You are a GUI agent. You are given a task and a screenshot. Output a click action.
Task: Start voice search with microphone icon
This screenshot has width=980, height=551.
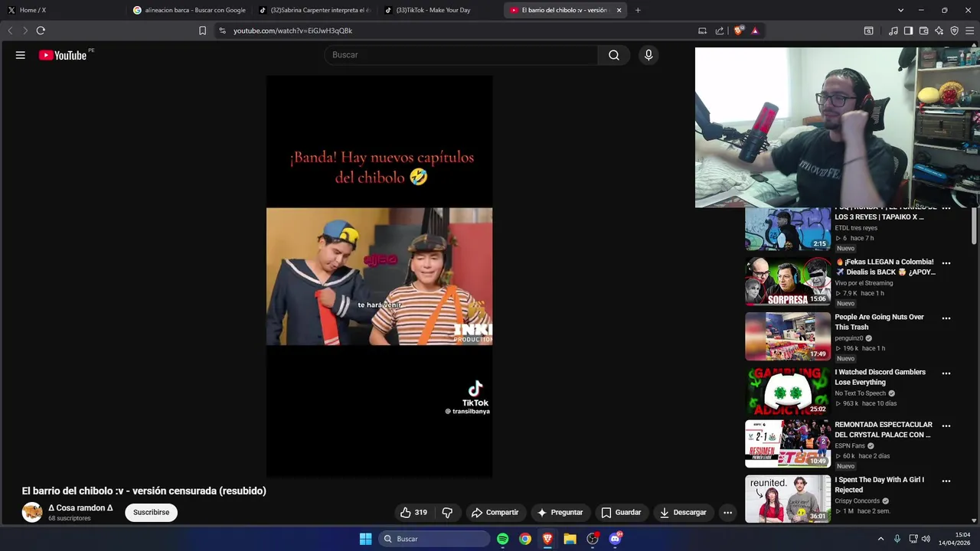(648, 55)
